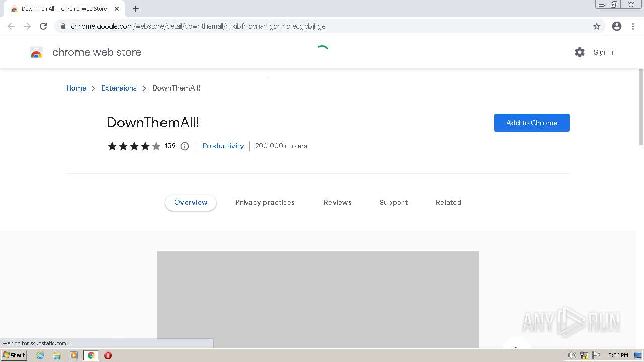Screen dimensions: 644x362
Task: Open the Chrome profile avatar icon
Action: (617, 26)
